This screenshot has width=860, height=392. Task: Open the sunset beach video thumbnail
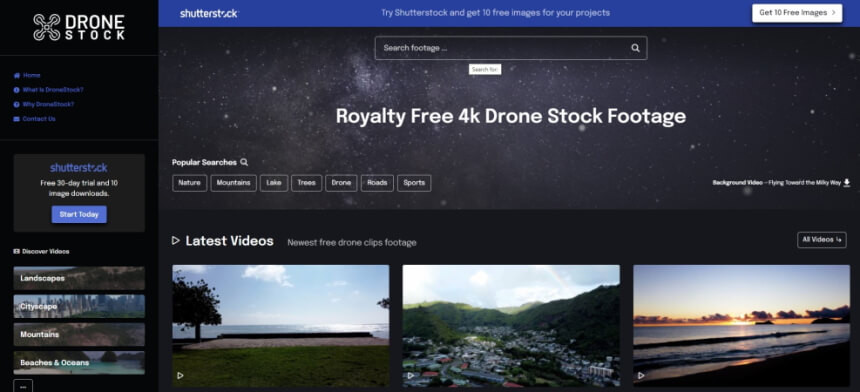[x=742, y=326]
